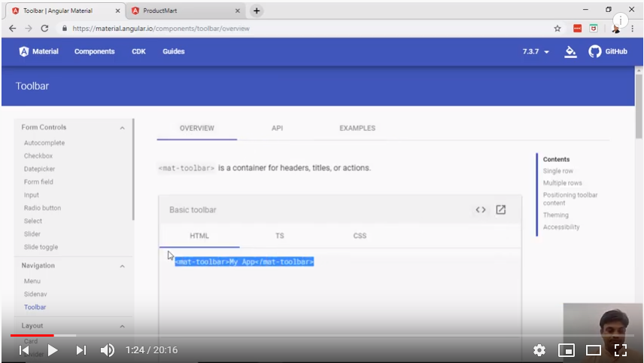Switch to the API tab
644x363 pixels.
click(277, 128)
